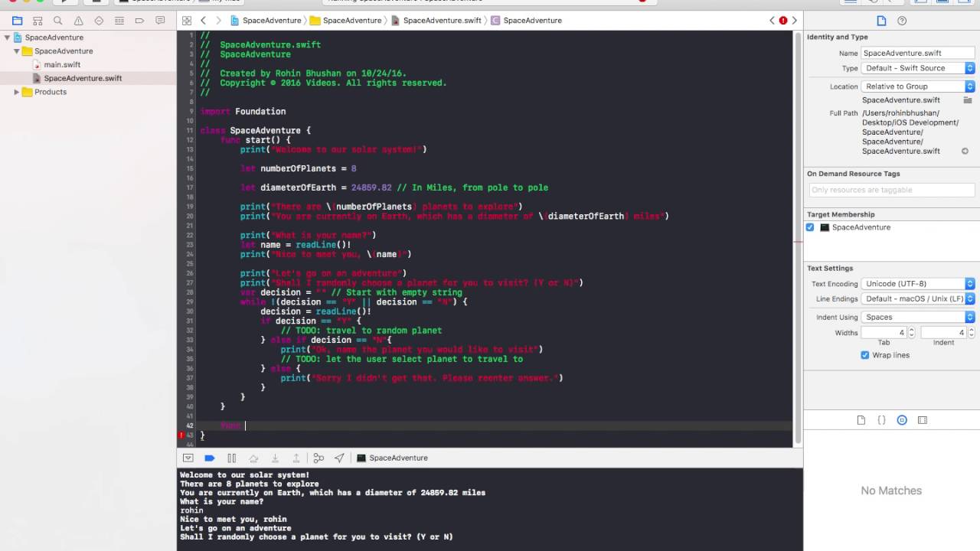Click Indent width stepper

[971, 333]
